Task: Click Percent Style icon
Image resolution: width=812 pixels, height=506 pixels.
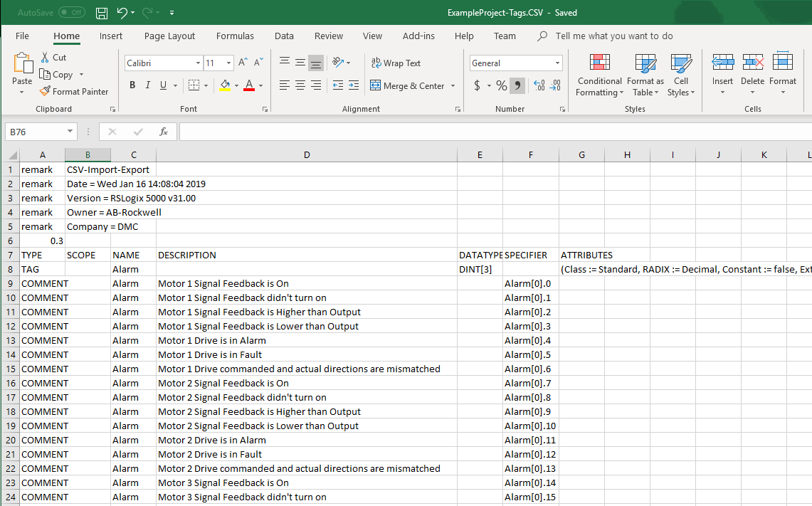Action: (x=501, y=85)
